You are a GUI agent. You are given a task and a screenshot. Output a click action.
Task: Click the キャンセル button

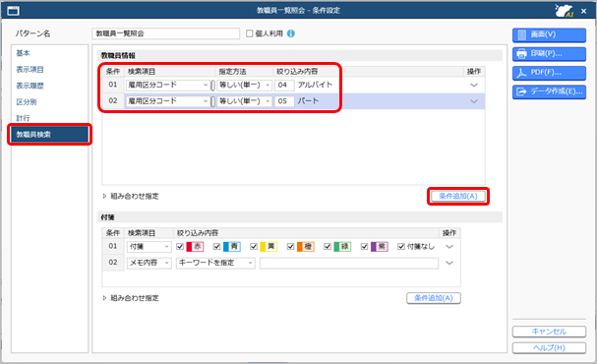pyautogui.click(x=549, y=332)
